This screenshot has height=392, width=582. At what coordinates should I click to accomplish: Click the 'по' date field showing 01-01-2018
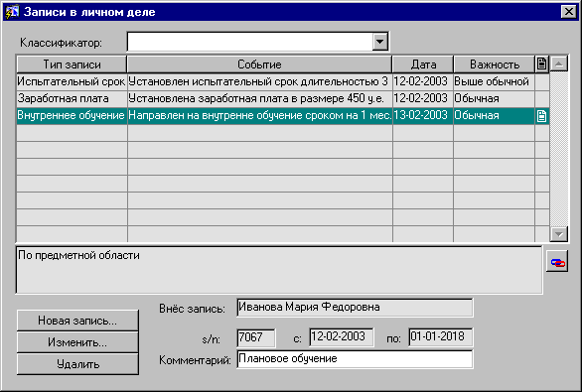pos(441,337)
